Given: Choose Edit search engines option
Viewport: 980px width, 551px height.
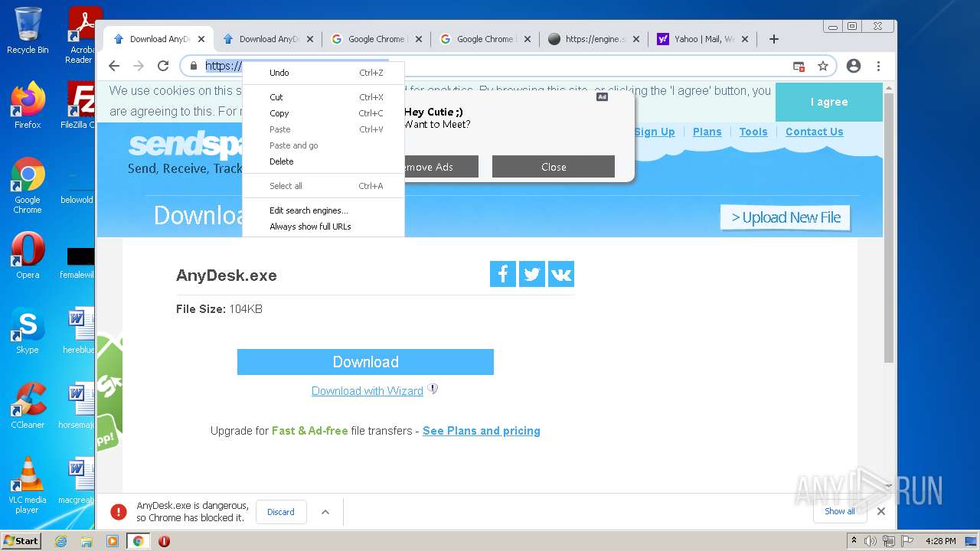Looking at the screenshot, I should 323,210.
